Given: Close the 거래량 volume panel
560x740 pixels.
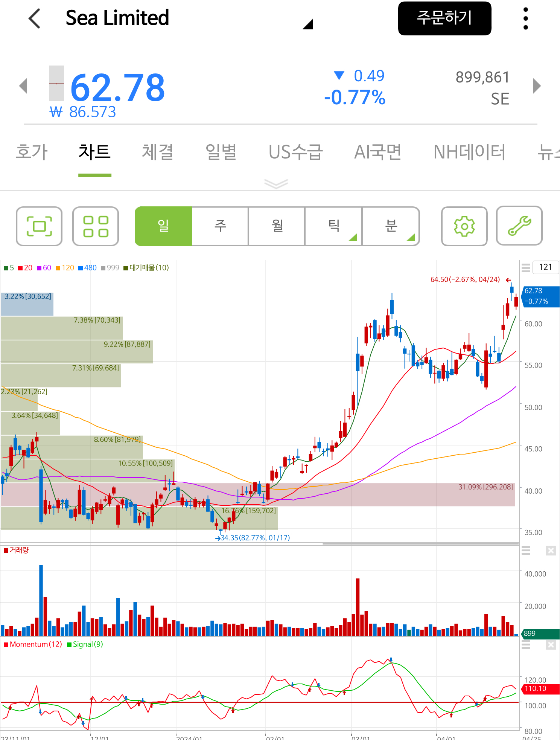Looking at the screenshot, I should coord(551,551).
